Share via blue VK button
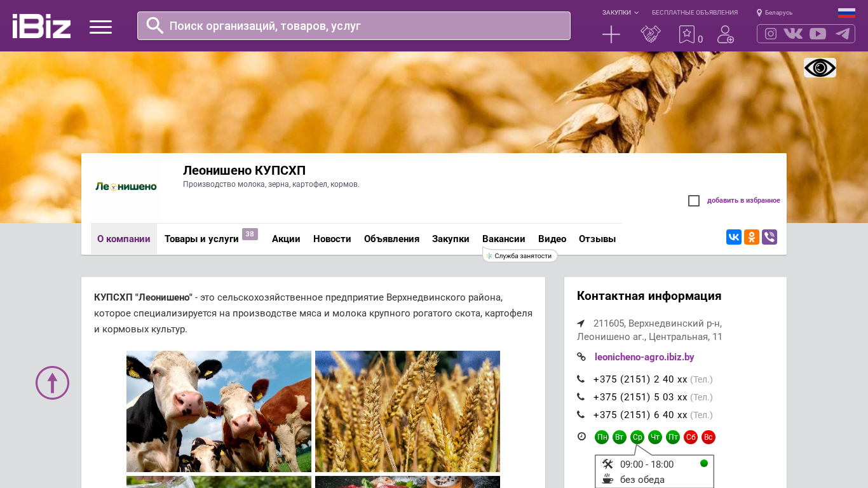The width and height of the screenshot is (868, 488). pos(734,237)
